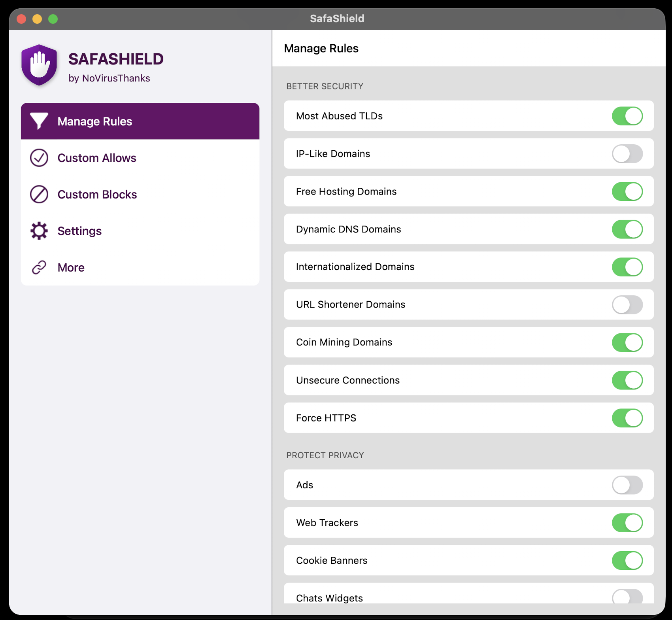Screen dimensions: 672x620
Task: Go to Custom Blocks in sidebar
Action: (x=140, y=195)
